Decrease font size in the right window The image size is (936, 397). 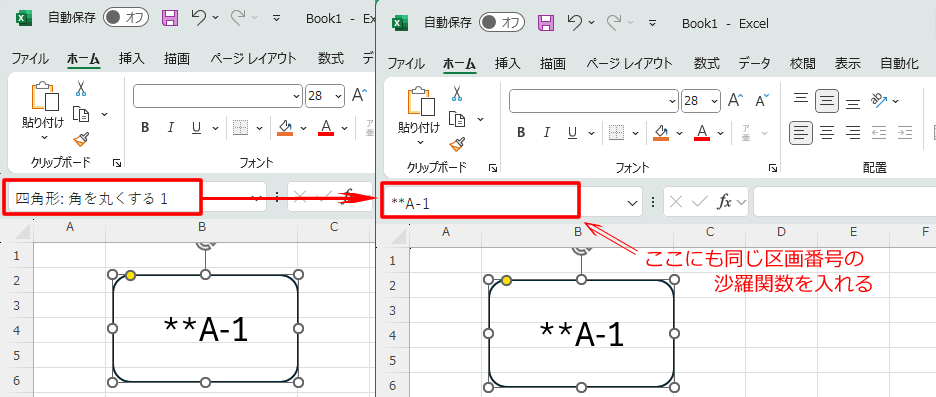click(x=762, y=101)
